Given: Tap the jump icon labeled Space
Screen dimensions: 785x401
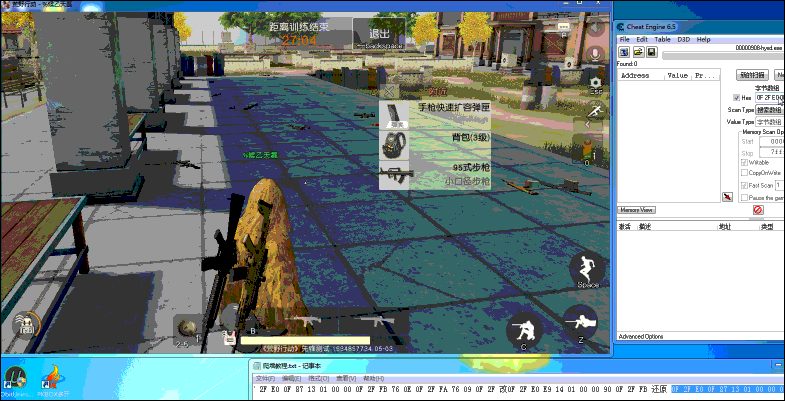Looking at the screenshot, I should point(587,271).
